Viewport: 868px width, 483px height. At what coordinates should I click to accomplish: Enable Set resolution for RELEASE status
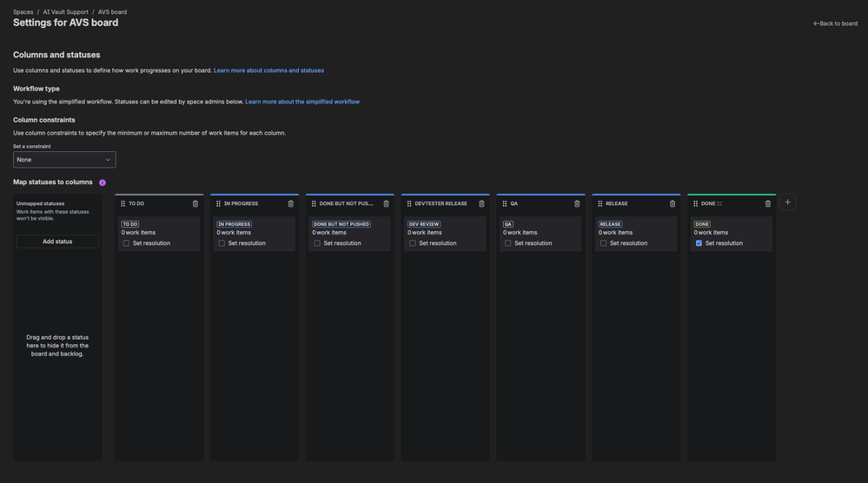point(603,243)
